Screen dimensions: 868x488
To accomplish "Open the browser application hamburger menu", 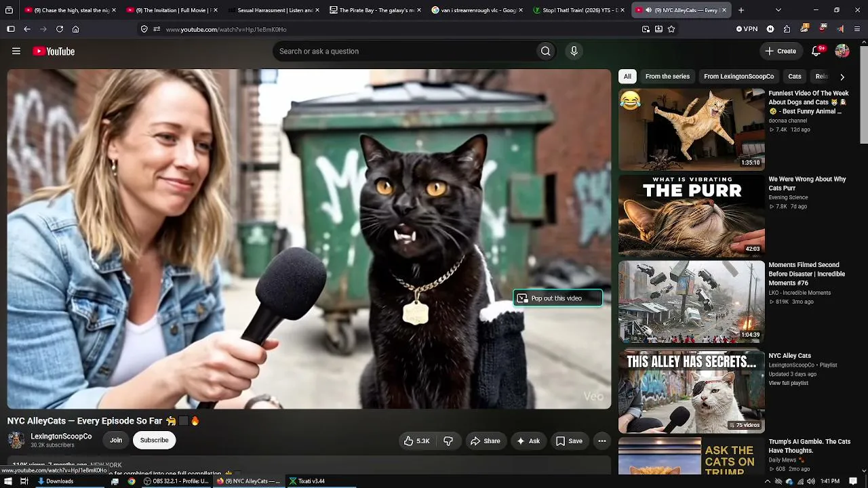I will tap(857, 29).
